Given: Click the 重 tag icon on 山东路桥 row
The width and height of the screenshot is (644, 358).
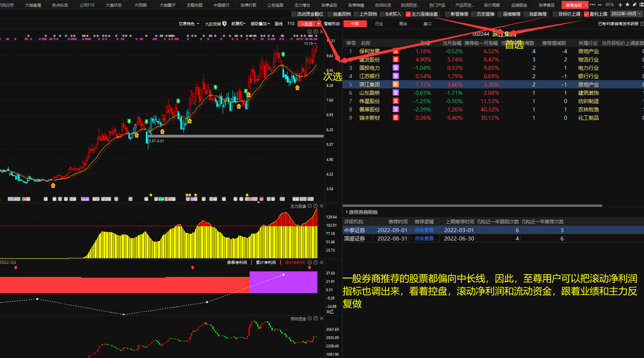Looking at the screenshot, I should pyautogui.click(x=395, y=93).
